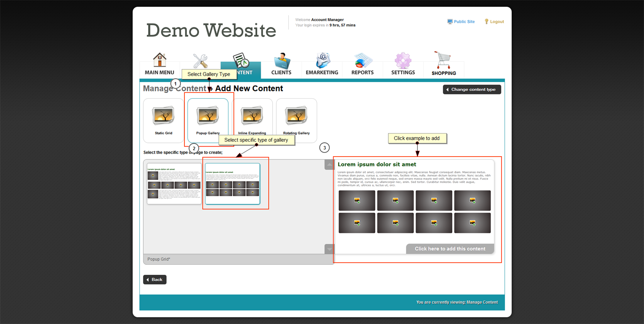The width and height of the screenshot is (644, 324).
Task: Open the Main Menu house icon
Action: coord(159,60)
